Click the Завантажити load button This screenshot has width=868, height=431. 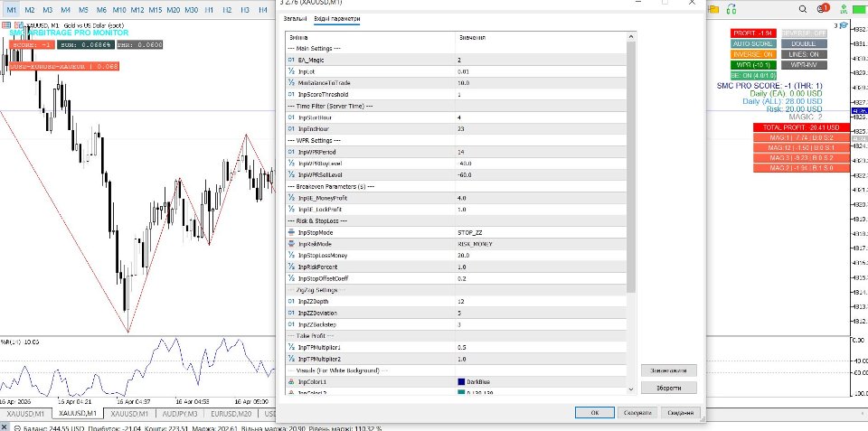click(x=669, y=370)
